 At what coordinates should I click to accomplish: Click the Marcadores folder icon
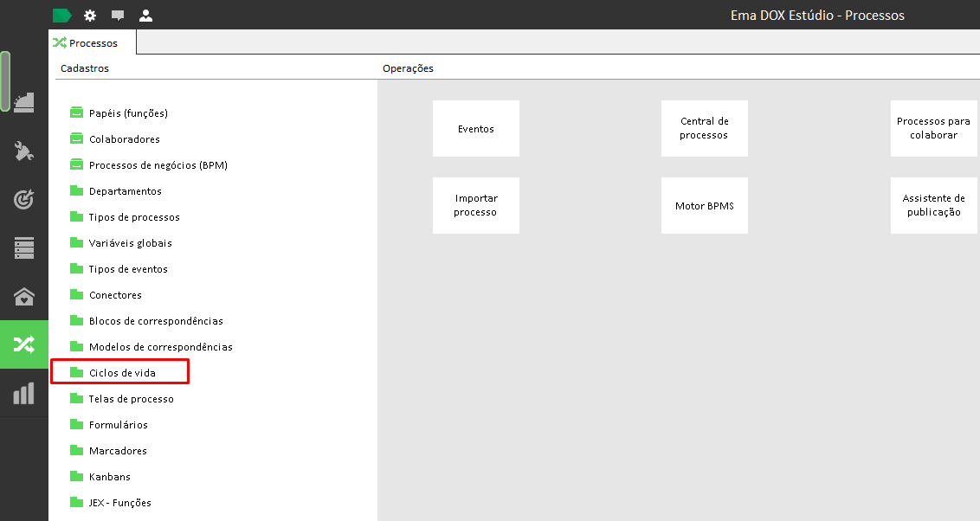(76, 450)
